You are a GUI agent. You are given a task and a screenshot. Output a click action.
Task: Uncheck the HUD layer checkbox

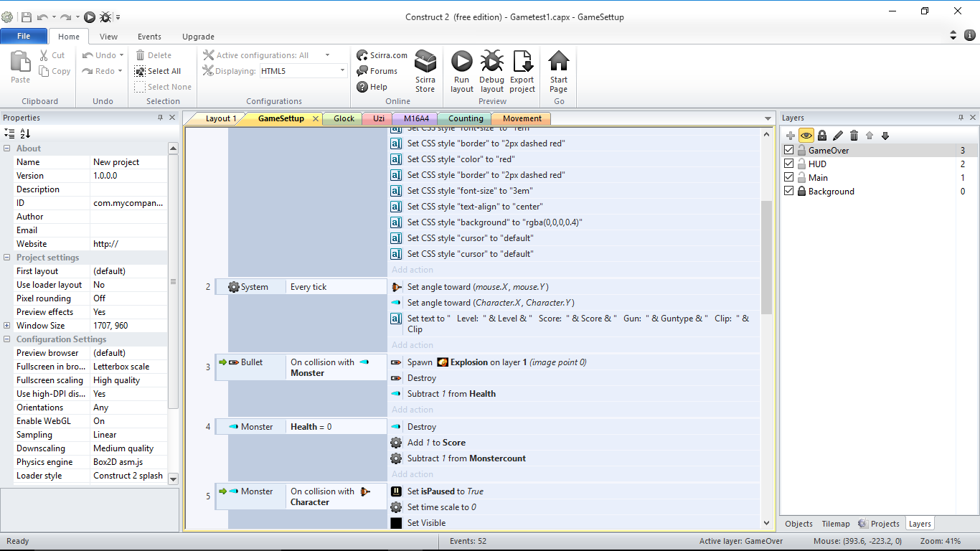pyautogui.click(x=789, y=164)
